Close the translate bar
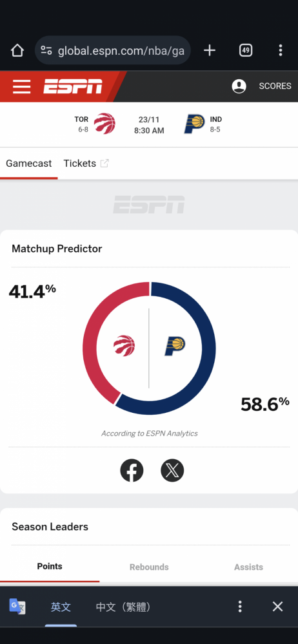Screen dimensions: 298x644 (278, 607)
